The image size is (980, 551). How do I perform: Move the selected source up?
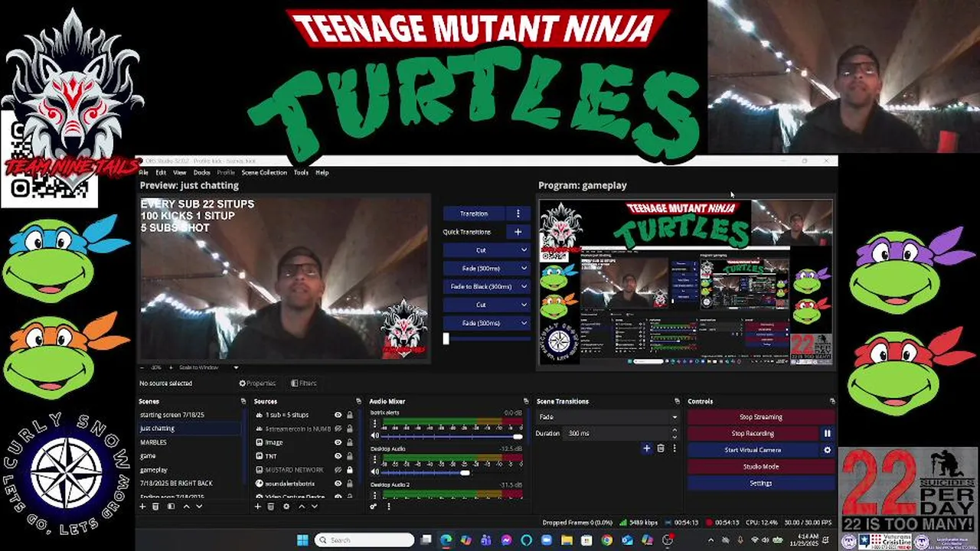pos(301,506)
